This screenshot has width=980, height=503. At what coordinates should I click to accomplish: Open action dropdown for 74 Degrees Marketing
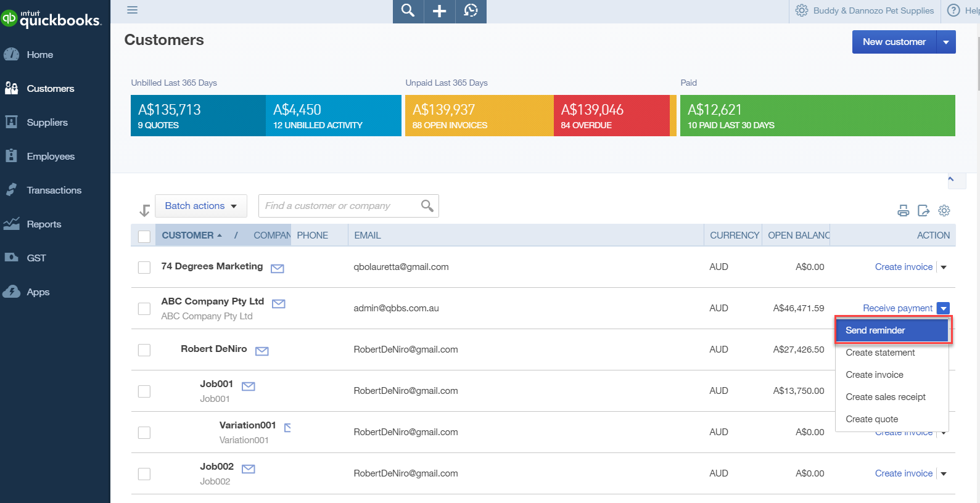[944, 267]
